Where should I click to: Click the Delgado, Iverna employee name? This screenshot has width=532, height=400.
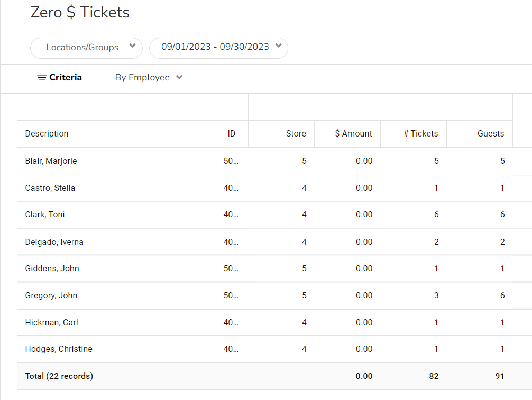[54, 242]
